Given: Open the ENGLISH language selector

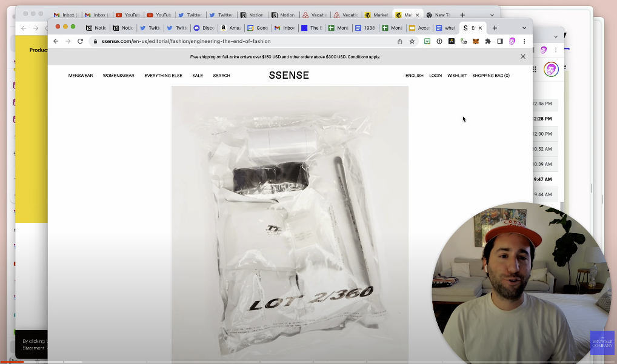Looking at the screenshot, I should pos(415,76).
